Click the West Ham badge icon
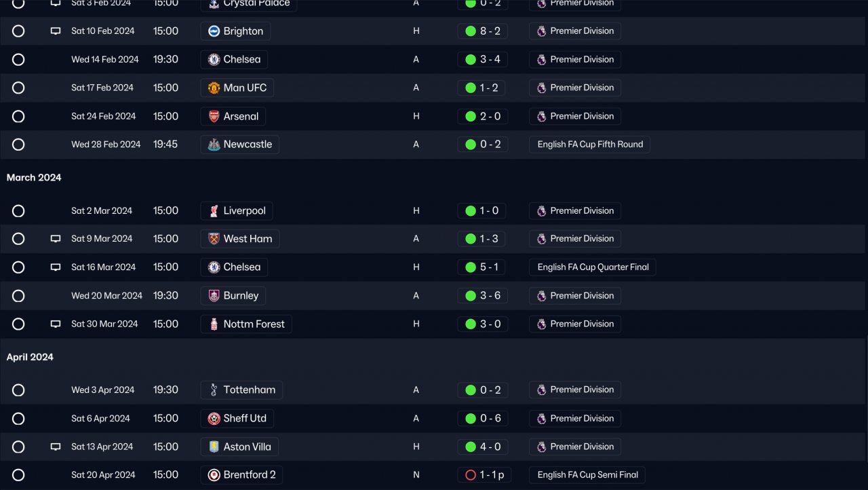 click(214, 239)
